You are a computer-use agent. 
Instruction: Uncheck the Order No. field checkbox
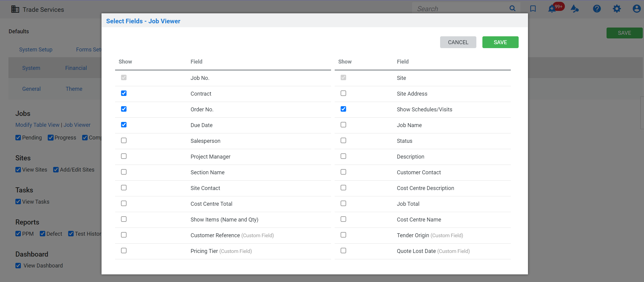[x=124, y=109]
